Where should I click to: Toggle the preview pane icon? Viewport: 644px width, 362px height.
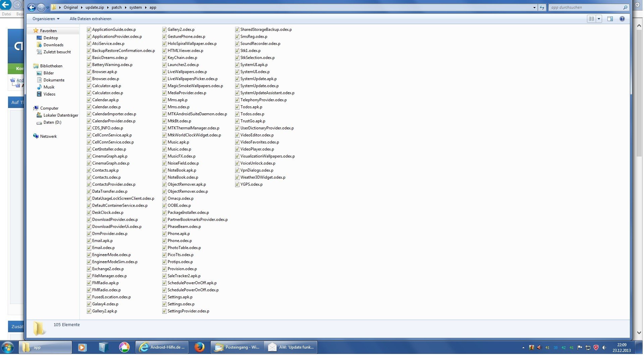point(610,19)
